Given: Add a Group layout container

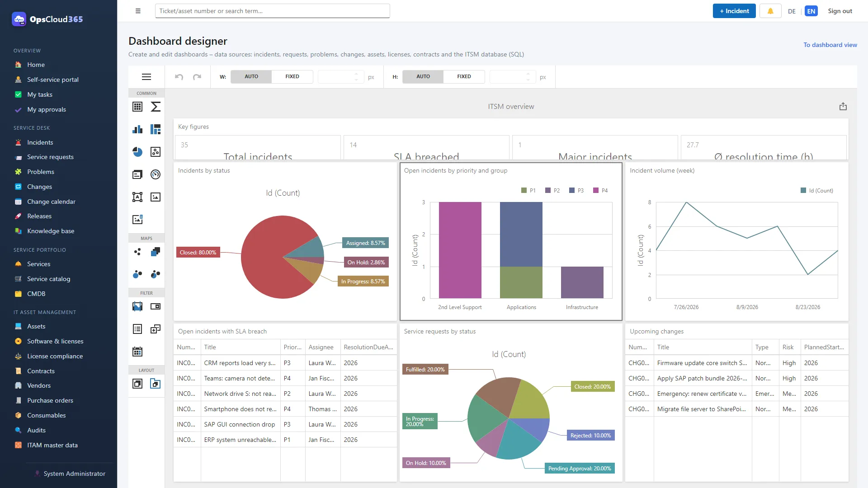Looking at the screenshot, I should pos(137,384).
